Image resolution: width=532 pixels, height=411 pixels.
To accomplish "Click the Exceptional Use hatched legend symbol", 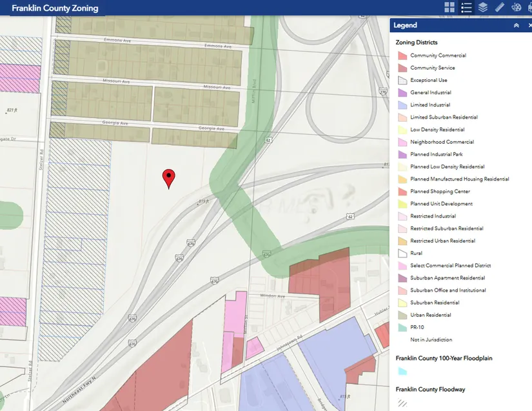I will pos(402,81).
